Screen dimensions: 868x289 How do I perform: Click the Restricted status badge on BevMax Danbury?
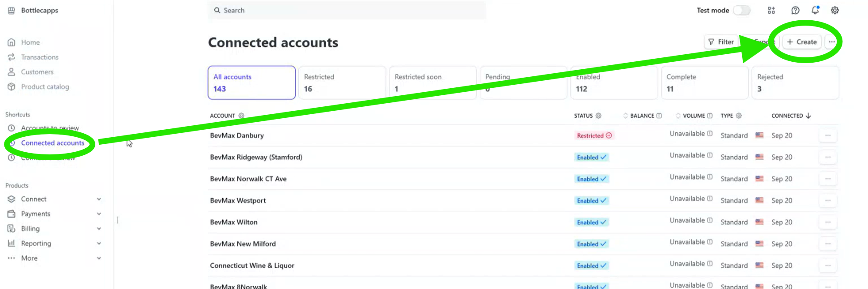[594, 135]
